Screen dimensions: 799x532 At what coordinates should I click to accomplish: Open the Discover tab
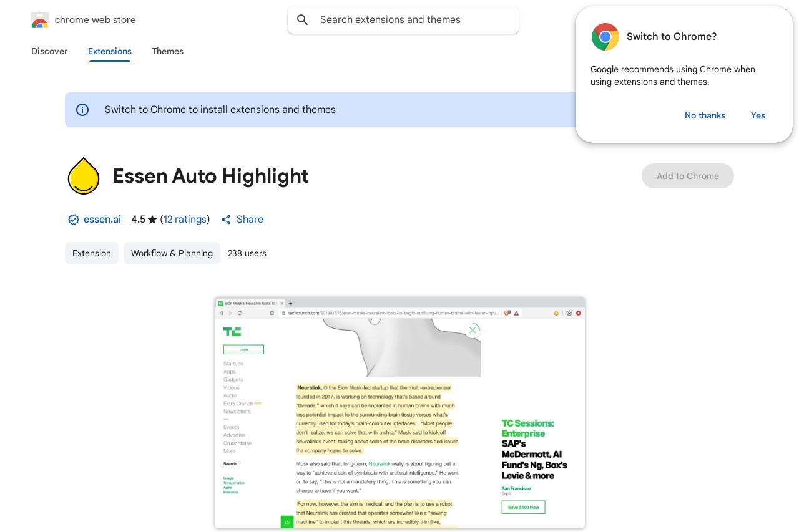pos(49,51)
